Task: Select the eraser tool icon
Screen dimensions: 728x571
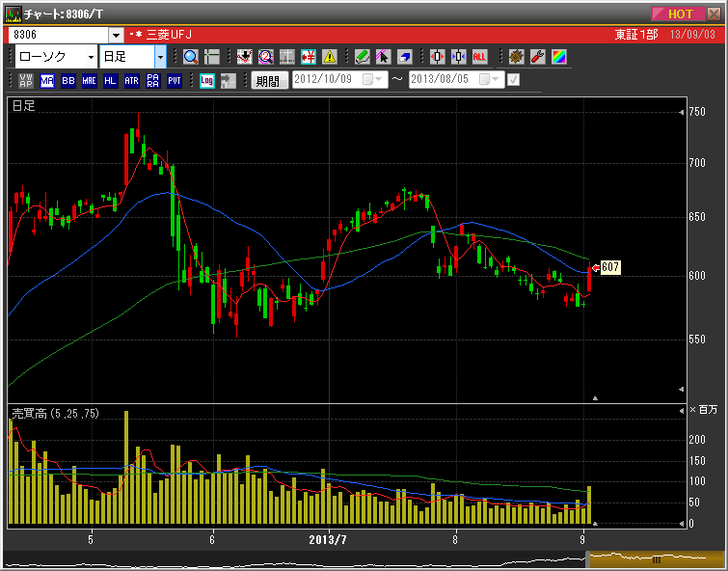Action: pyautogui.click(x=405, y=57)
